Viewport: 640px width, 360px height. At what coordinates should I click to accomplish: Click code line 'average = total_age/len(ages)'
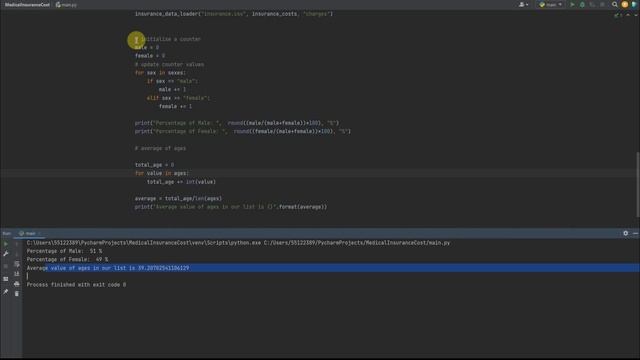[x=178, y=199]
